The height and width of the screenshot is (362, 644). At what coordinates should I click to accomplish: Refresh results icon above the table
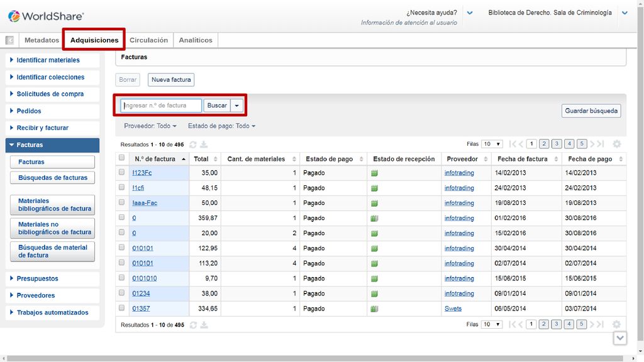click(192, 145)
